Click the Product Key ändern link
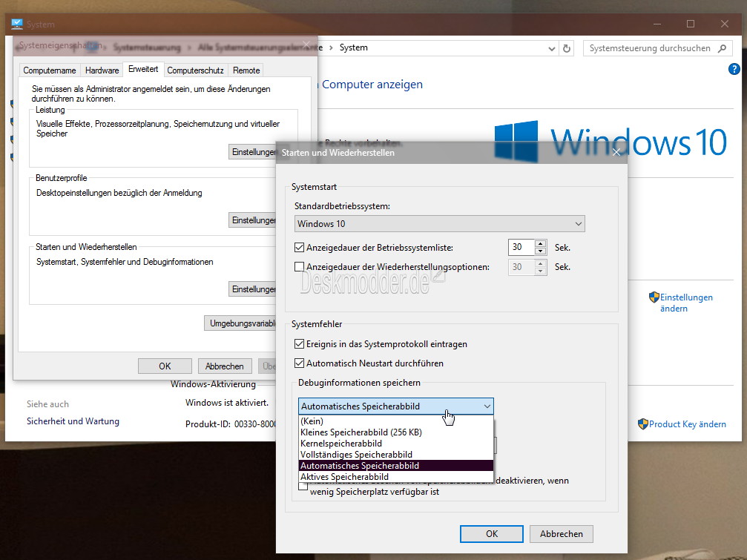The width and height of the screenshot is (747, 560). [x=688, y=424]
